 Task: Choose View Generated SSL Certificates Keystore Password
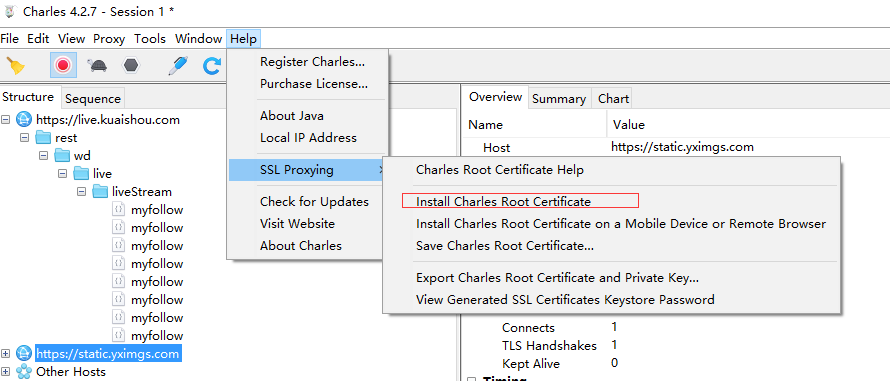click(x=612, y=299)
